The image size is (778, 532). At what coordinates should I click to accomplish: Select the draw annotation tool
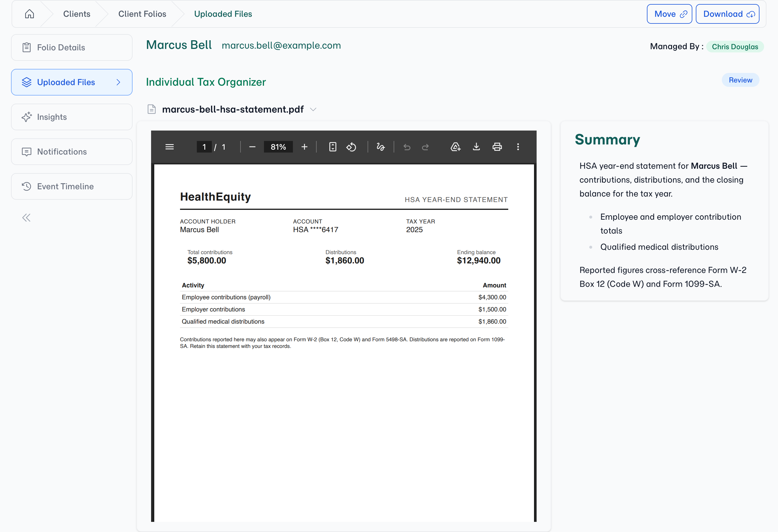click(381, 147)
